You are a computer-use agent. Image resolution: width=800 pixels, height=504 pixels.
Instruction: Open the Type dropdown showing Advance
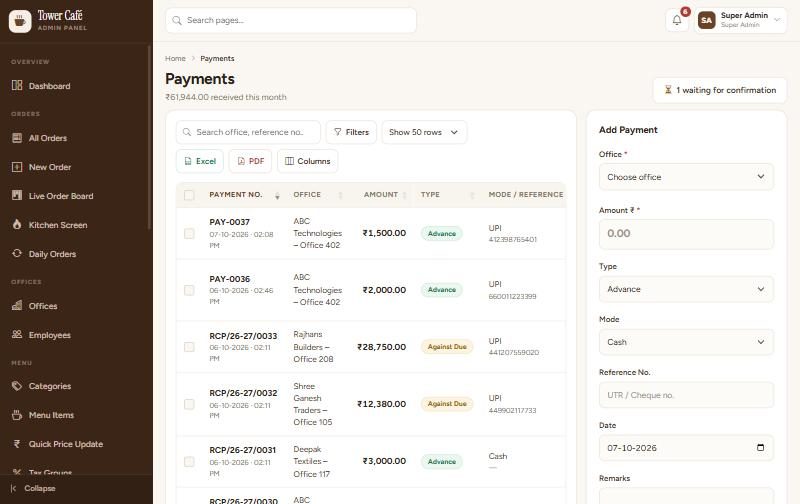pos(686,289)
